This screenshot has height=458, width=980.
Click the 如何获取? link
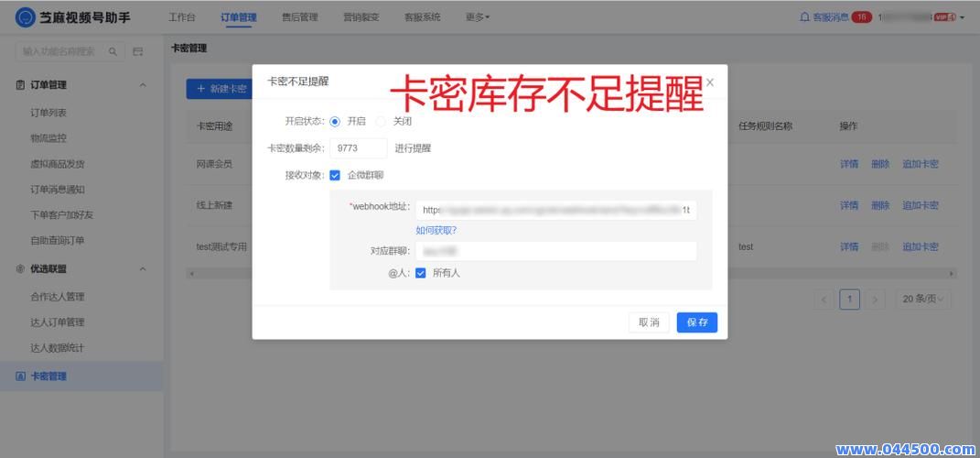click(x=436, y=230)
